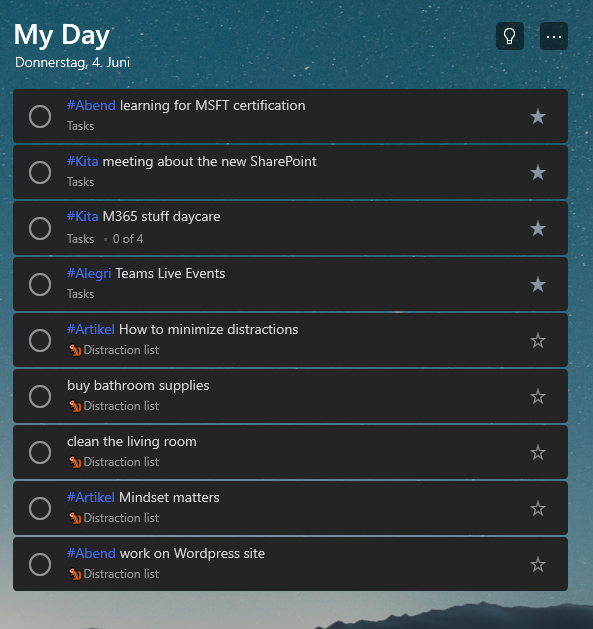This screenshot has width=593, height=629.
Task: Check off the M365 stuff daycare task
Action: [x=40, y=229]
